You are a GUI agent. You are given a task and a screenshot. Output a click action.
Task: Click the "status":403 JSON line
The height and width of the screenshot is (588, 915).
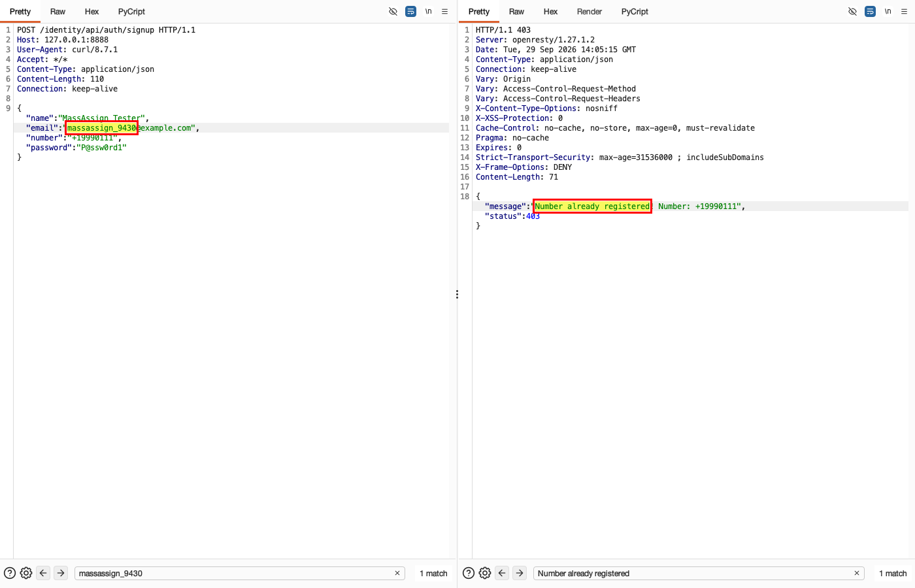[x=512, y=216]
